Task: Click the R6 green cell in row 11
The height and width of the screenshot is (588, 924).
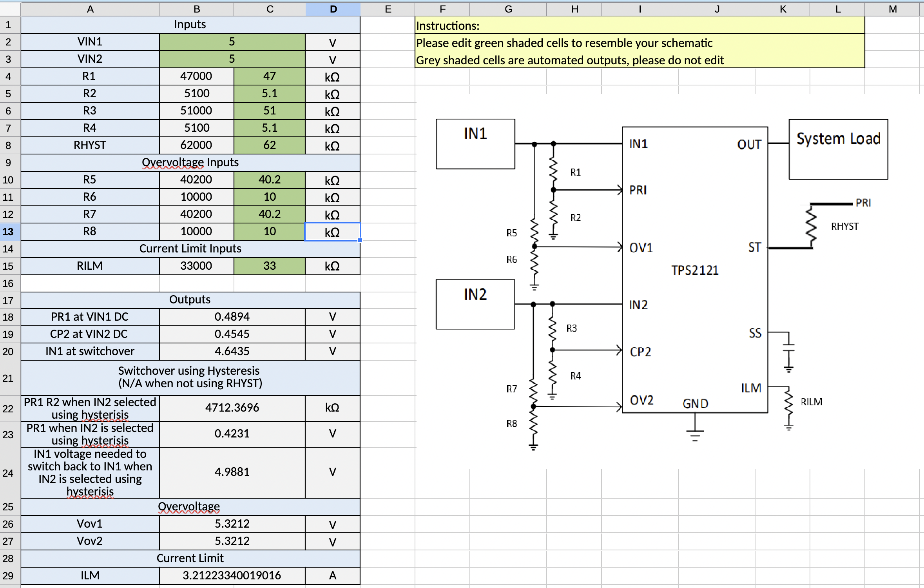Action: [269, 197]
